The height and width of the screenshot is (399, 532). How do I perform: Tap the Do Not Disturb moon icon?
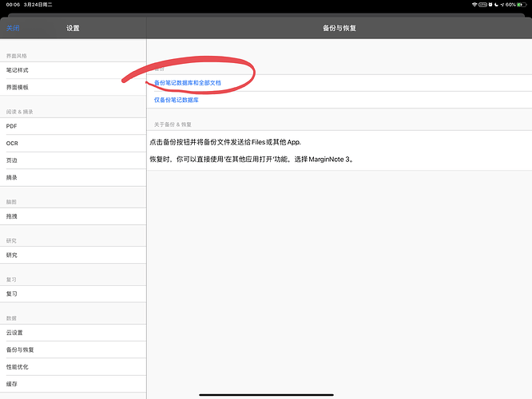pos(496,5)
